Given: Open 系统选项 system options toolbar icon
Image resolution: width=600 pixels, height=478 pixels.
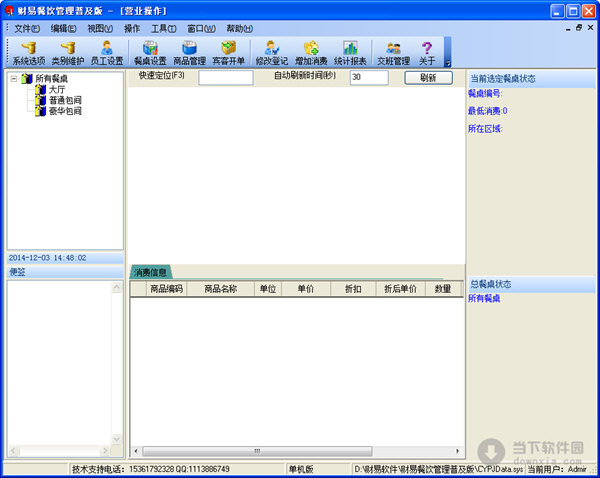Looking at the screenshot, I should (28, 52).
